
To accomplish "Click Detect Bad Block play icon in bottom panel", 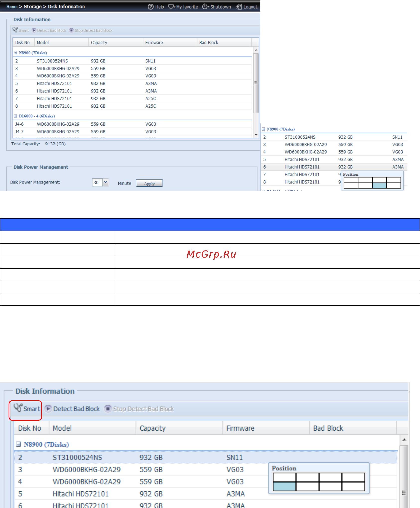I will tap(48, 409).
